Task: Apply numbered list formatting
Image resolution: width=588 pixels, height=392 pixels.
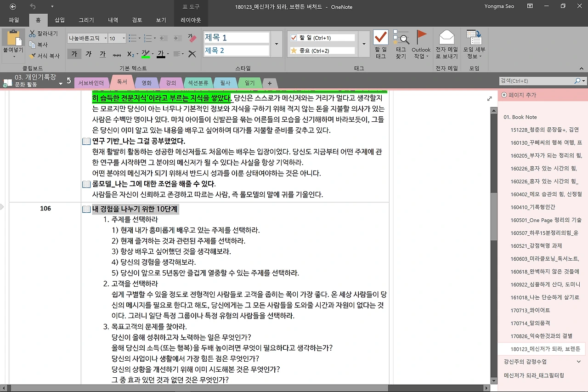Action: [147, 38]
